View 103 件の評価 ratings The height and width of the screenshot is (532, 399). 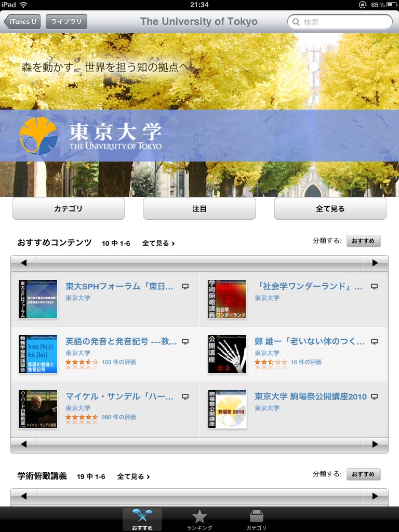(x=119, y=362)
